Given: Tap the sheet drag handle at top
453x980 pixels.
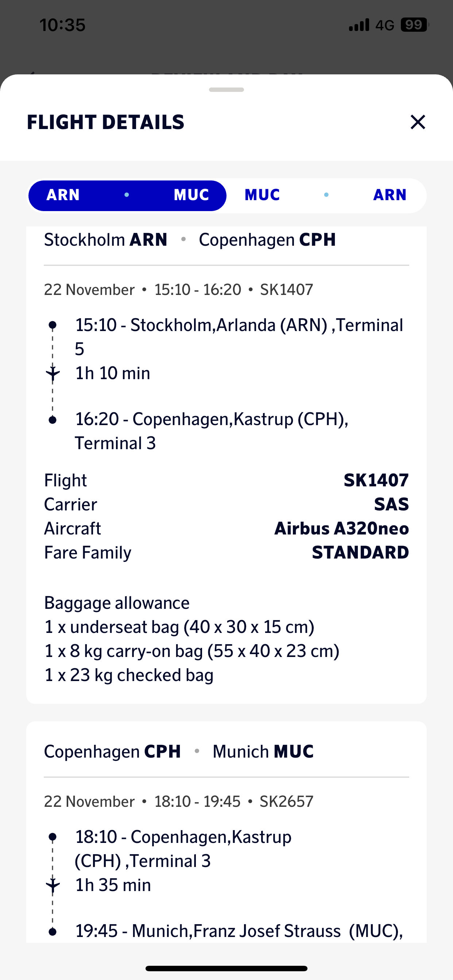Looking at the screenshot, I should click(226, 90).
